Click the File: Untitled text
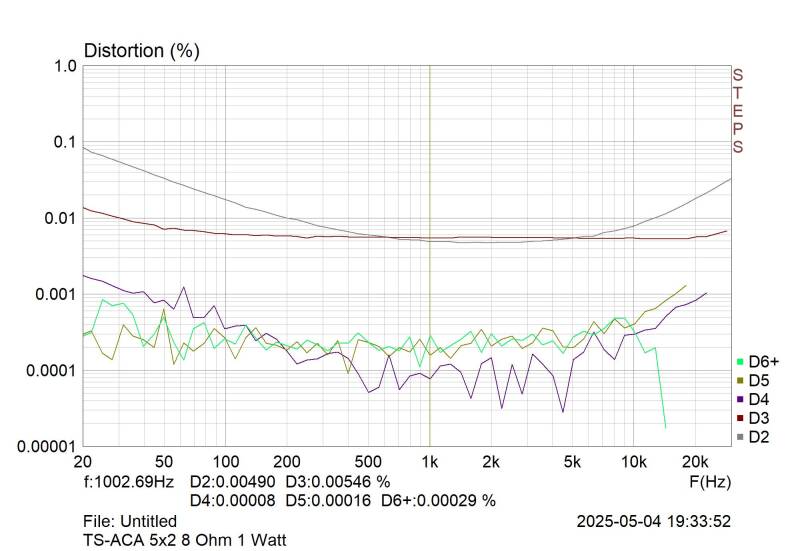The image size is (800, 551). coord(130,521)
